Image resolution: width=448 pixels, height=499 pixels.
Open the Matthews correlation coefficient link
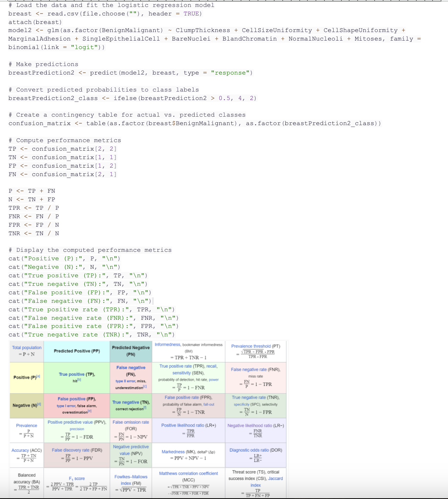189,473
